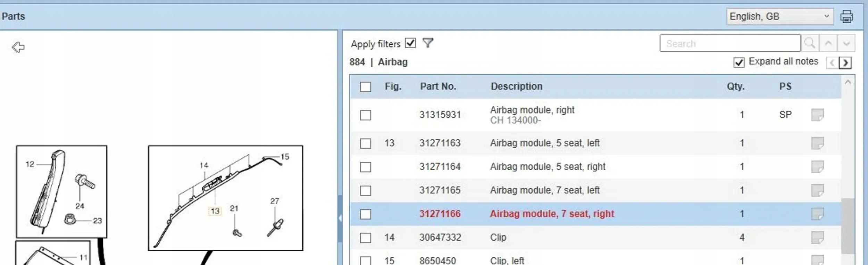868x265 pixels.
Task: Click the print icon
Action: pos(846,16)
